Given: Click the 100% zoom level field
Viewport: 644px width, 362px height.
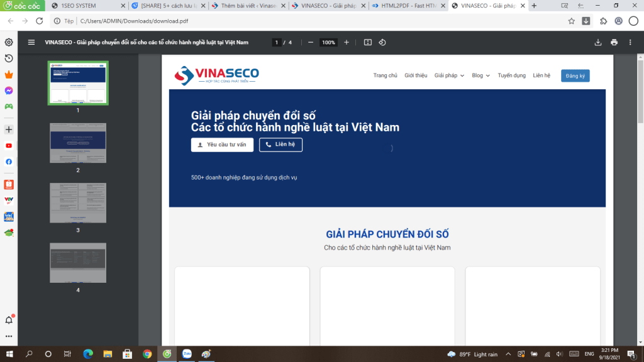Looking at the screenshot, I should [x=328, y=42].
